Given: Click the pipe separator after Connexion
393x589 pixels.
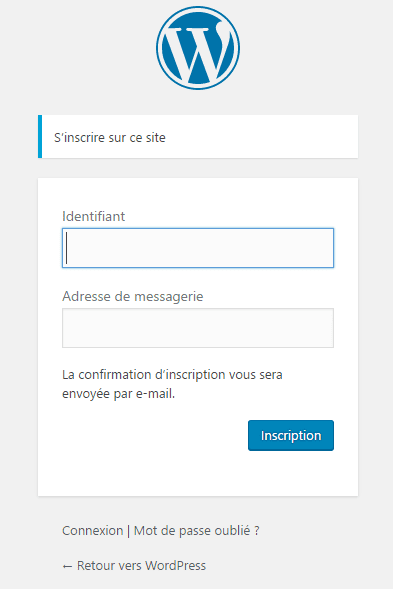Looking at the screenshot, I should tap(128, 531).
